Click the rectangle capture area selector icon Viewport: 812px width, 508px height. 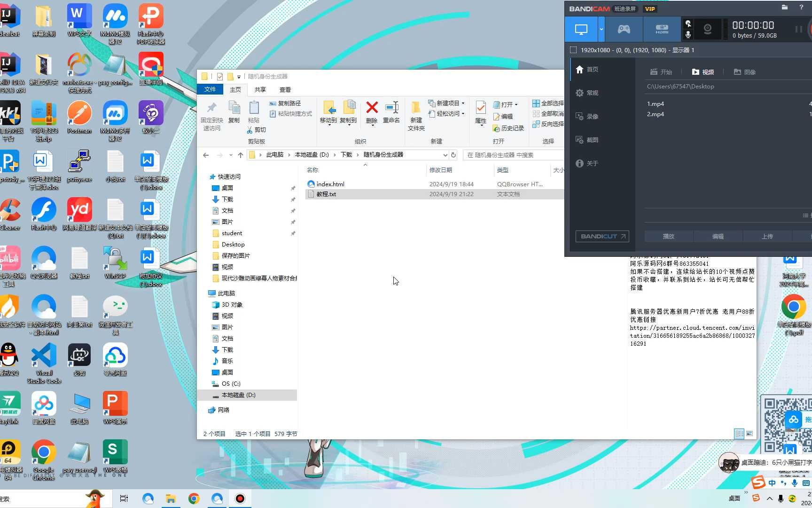coord(573,50)
